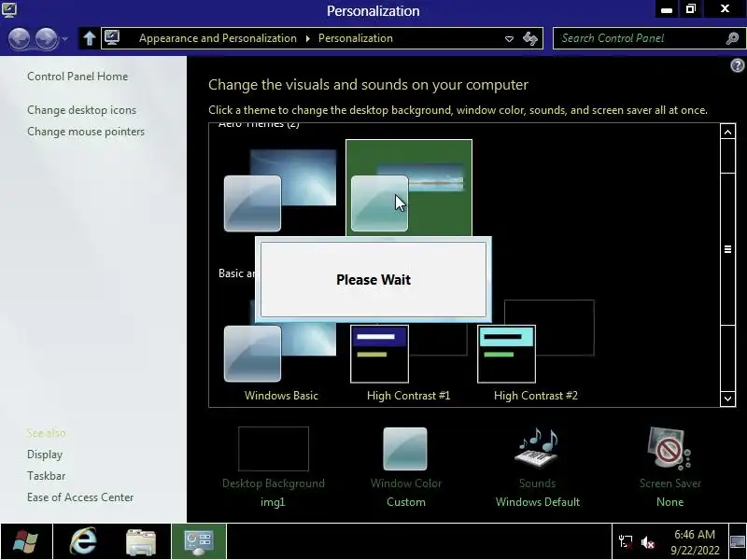Open Sounds settings icon

click(x=538, y=448)
